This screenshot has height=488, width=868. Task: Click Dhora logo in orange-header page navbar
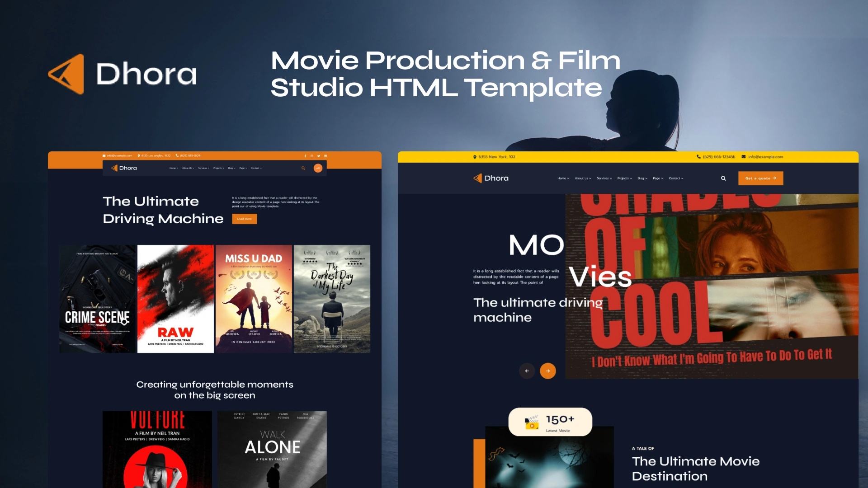tap(124, 168)
